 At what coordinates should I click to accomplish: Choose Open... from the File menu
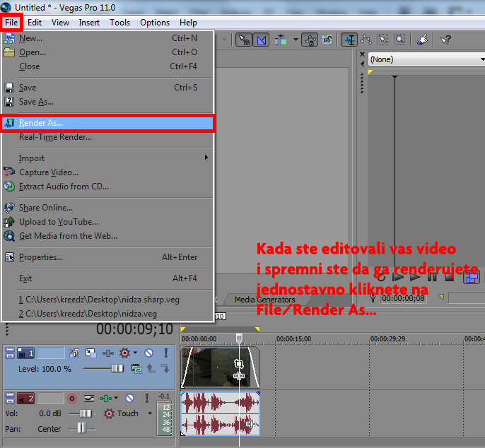[x=107, y=52]
